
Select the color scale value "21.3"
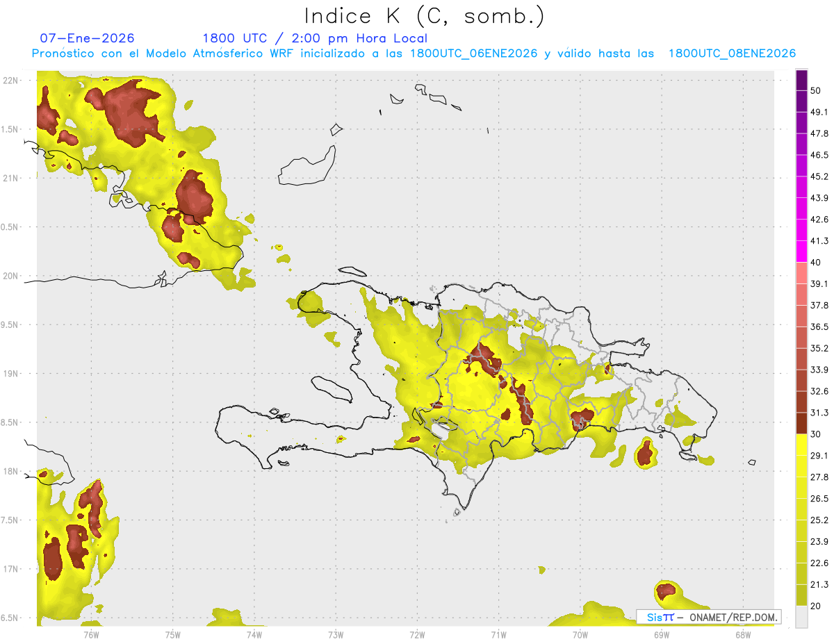pyautogui.click(x=820, y=585)
